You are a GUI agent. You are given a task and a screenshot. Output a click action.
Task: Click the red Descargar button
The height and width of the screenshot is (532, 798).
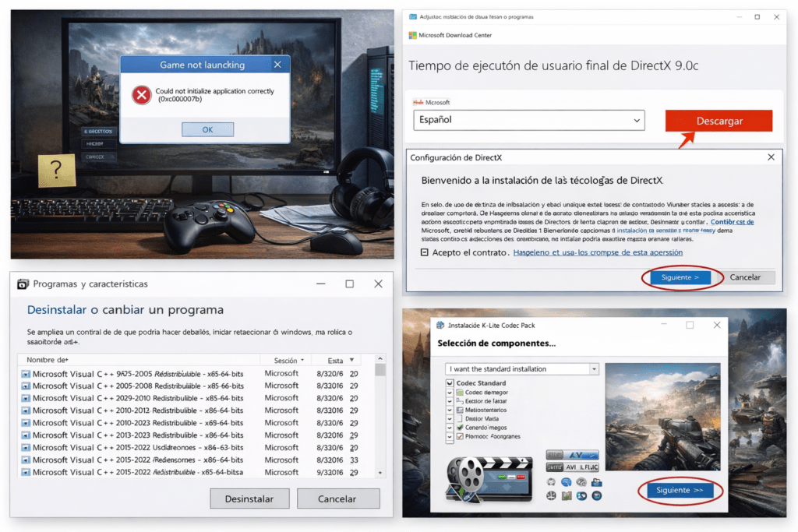click(719, 121)
